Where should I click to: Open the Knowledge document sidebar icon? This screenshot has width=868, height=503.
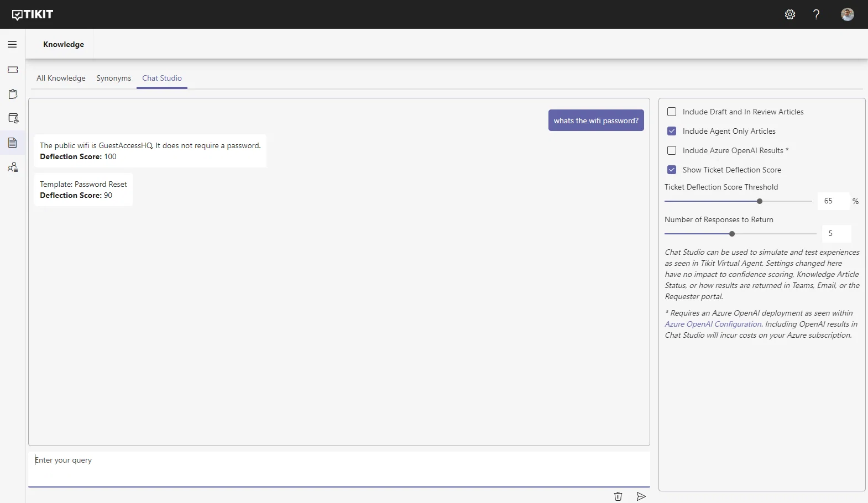tap(13, 143)
